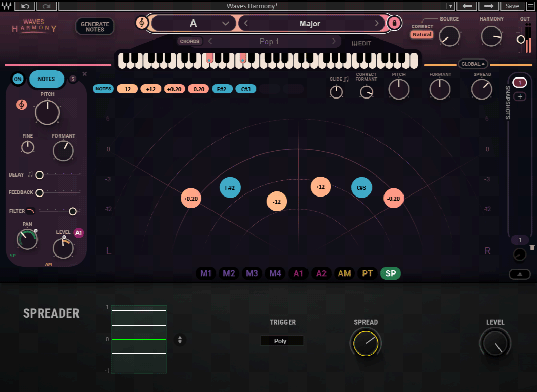Load next preset with right arrow button
This screenshot has height=392, width=537.
coord(488,6)
